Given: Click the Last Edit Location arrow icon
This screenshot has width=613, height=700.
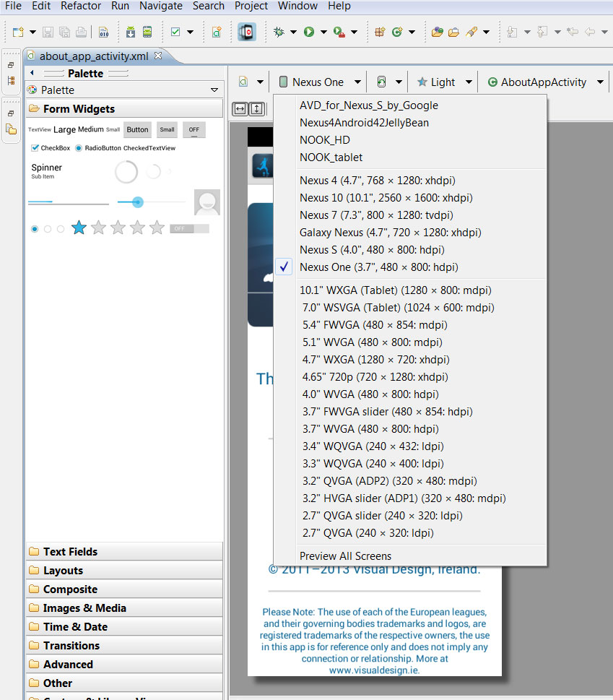Looking at the screenshot, I should [x=573, y=32].
